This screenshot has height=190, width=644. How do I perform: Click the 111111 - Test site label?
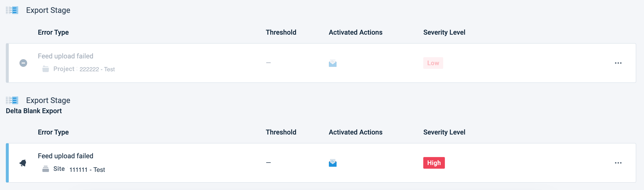[87, 170]
